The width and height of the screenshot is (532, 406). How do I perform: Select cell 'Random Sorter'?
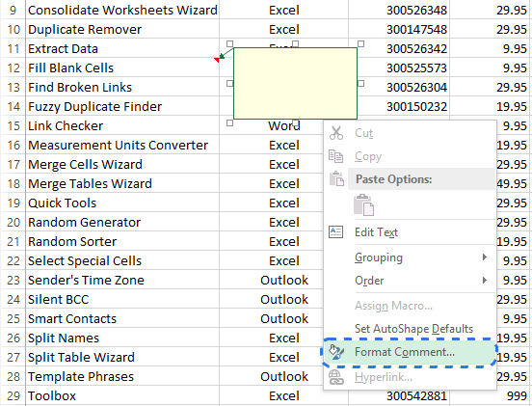(x=122, y=242)
